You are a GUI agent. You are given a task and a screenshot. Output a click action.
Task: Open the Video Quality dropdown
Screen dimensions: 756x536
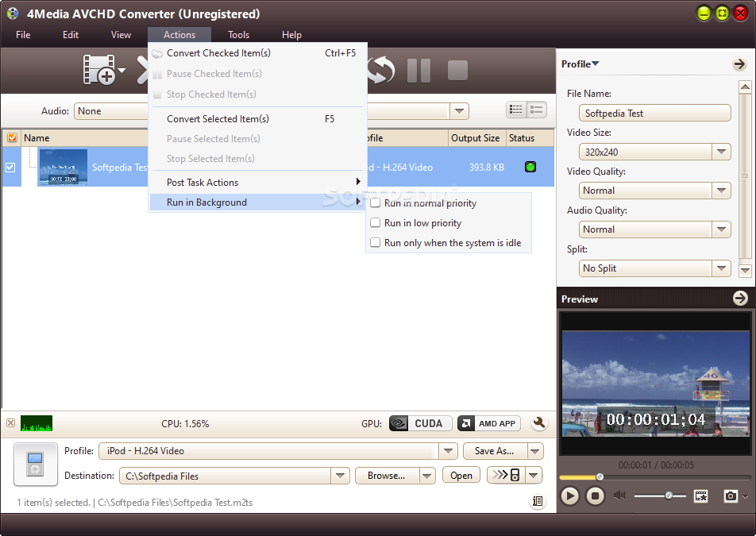coord(721,191)
